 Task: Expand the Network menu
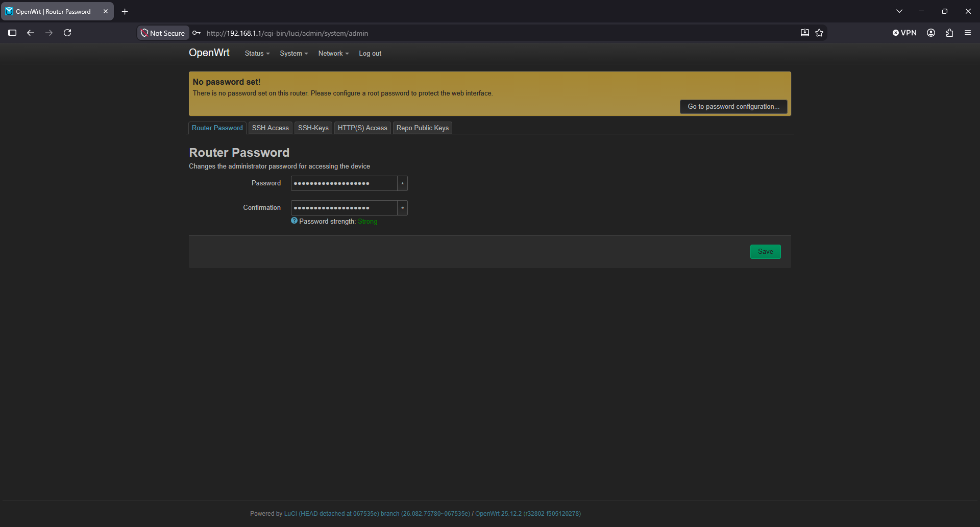coord(333,53)
